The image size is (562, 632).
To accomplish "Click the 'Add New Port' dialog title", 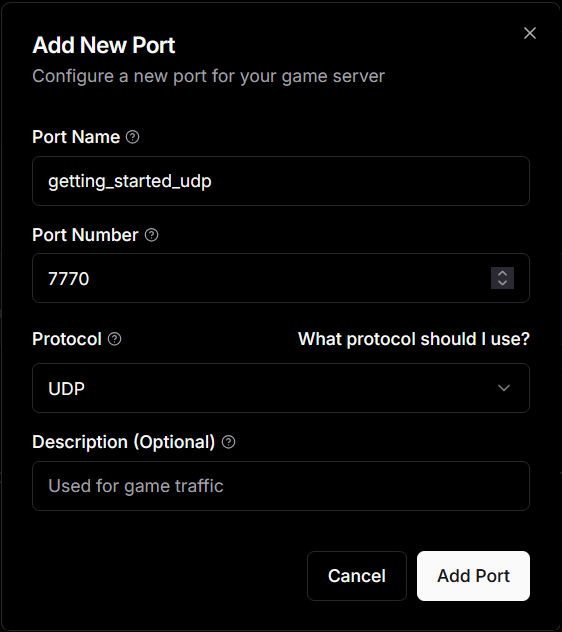I will coord(104,45).
